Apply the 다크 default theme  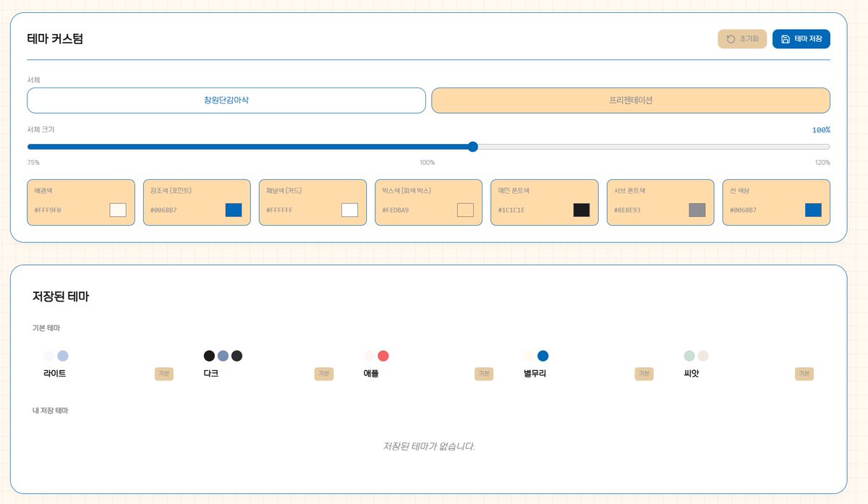268,365
